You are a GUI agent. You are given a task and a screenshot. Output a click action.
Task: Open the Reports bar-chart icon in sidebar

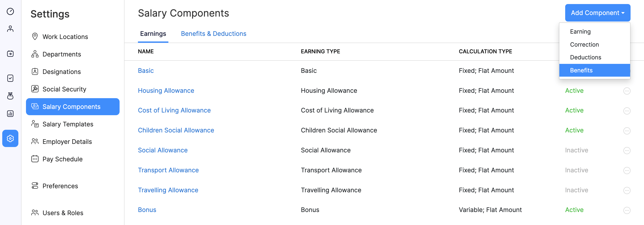(10, 113)
